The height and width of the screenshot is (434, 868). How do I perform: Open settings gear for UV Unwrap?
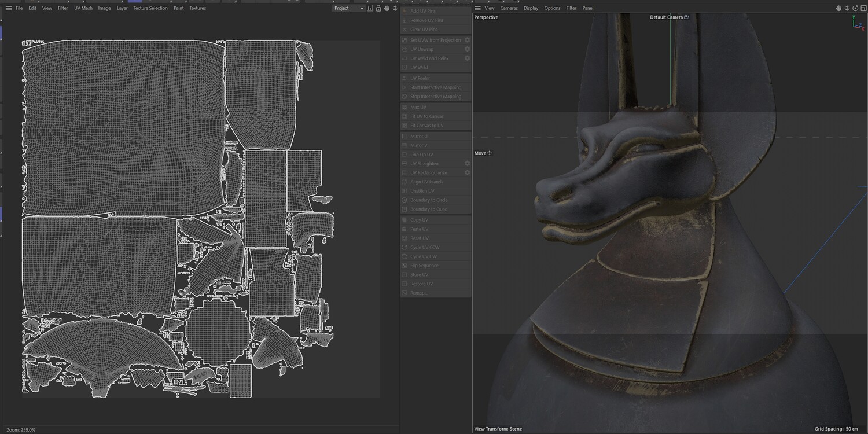click(468, 49)
